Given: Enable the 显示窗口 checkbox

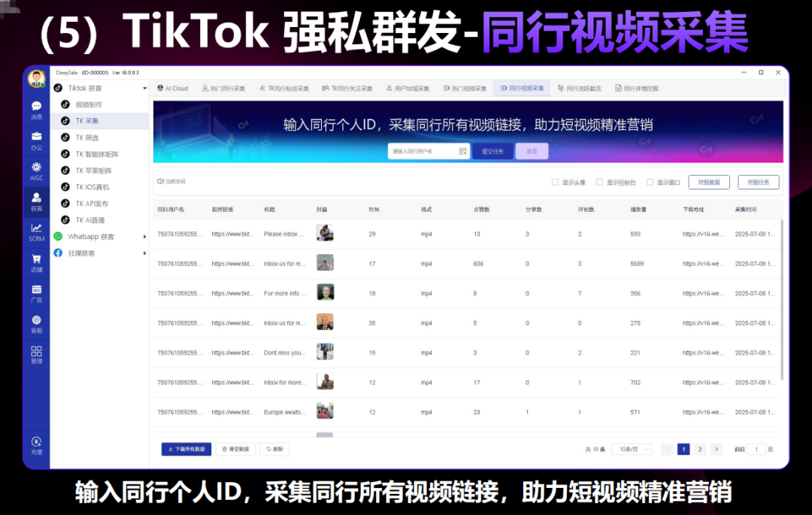Looking at the screenshot, I should 650,182.
